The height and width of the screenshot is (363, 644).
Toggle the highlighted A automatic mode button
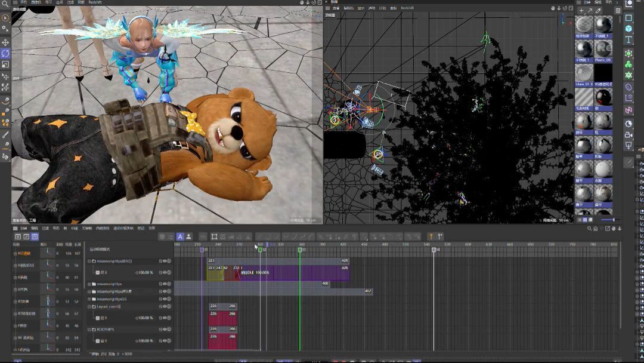pos(180,237)
